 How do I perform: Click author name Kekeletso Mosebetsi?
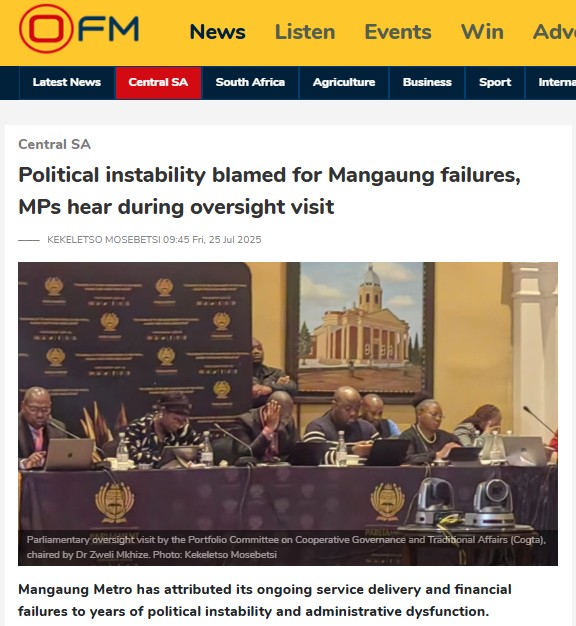pos(104,240)
